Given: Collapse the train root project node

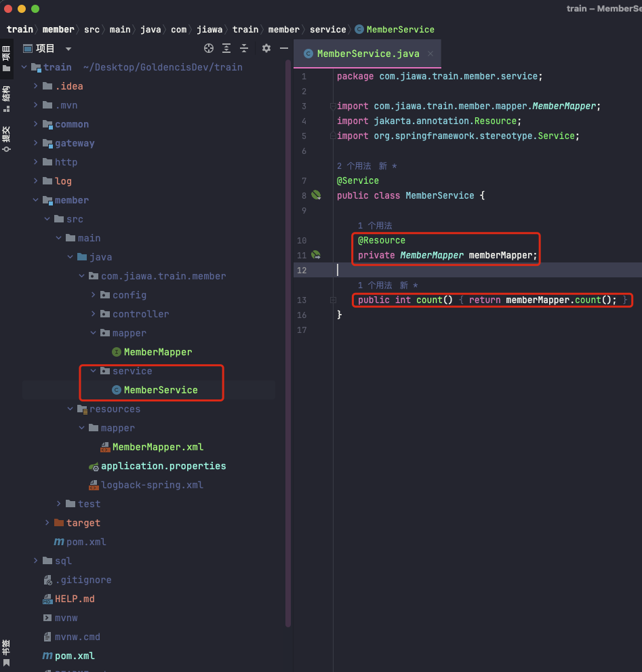Looking at the screenshot, I should [24, 67].
